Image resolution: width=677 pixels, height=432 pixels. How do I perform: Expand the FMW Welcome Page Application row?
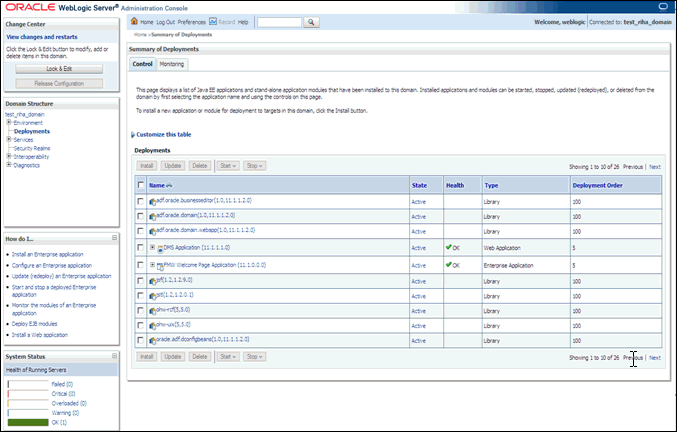point(152,265)
